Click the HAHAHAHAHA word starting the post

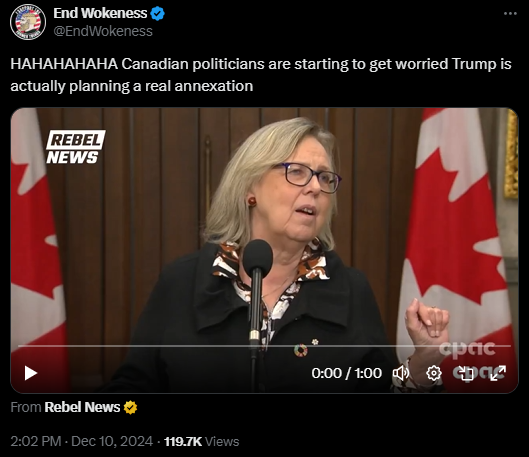[x=64, y=64]
